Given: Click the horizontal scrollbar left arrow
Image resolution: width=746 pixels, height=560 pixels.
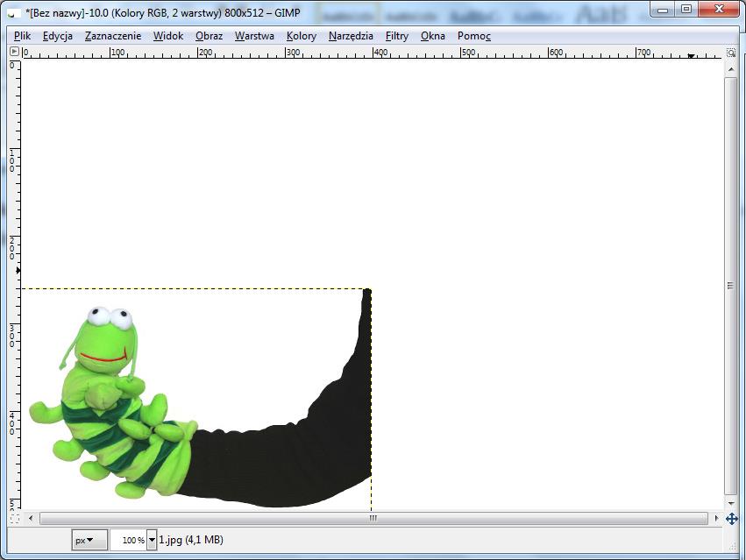Looking at the screenshot, I should 31,518.
